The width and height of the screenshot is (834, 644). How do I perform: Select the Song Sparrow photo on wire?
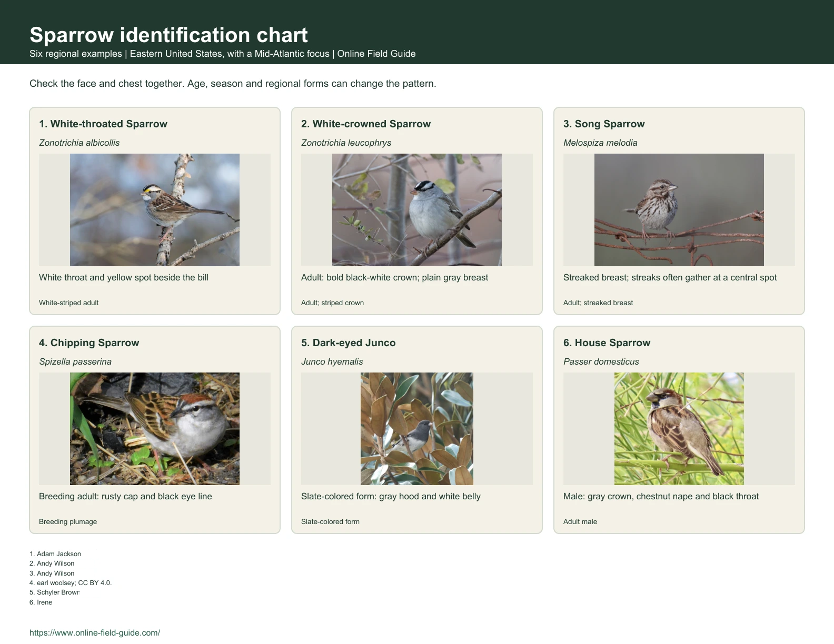click(x=679, y=210)
